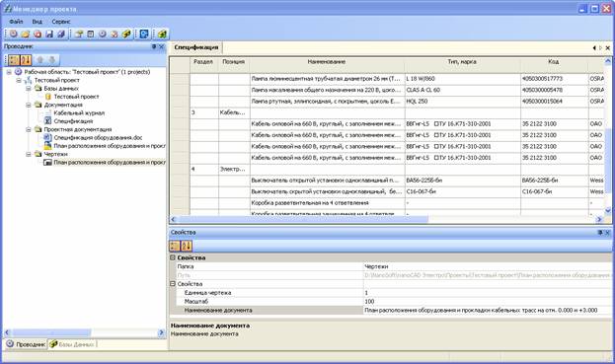Click the red close-project toolbar icon
This screenshot has width=615, height=364.
click(x=38, y=35)
